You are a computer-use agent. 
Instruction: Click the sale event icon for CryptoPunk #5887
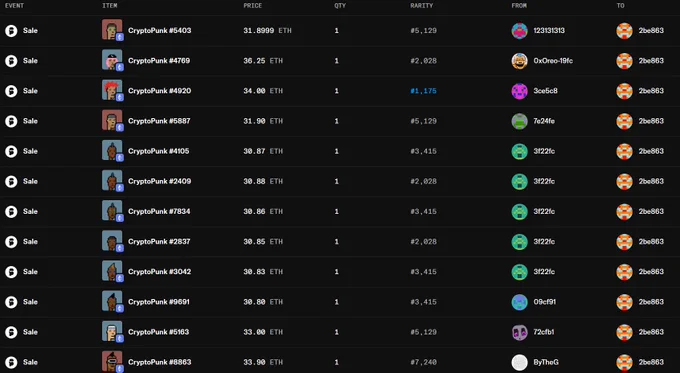click(x=11, y=121)
